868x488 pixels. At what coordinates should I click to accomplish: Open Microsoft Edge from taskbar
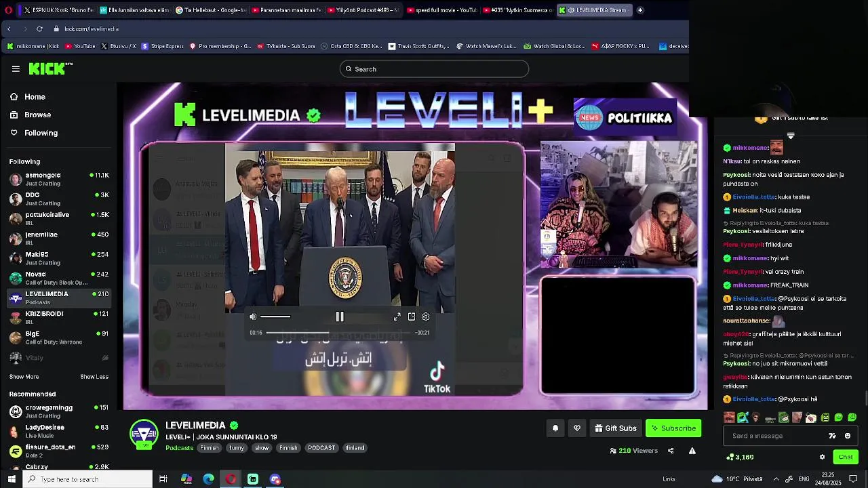[208, 479]
